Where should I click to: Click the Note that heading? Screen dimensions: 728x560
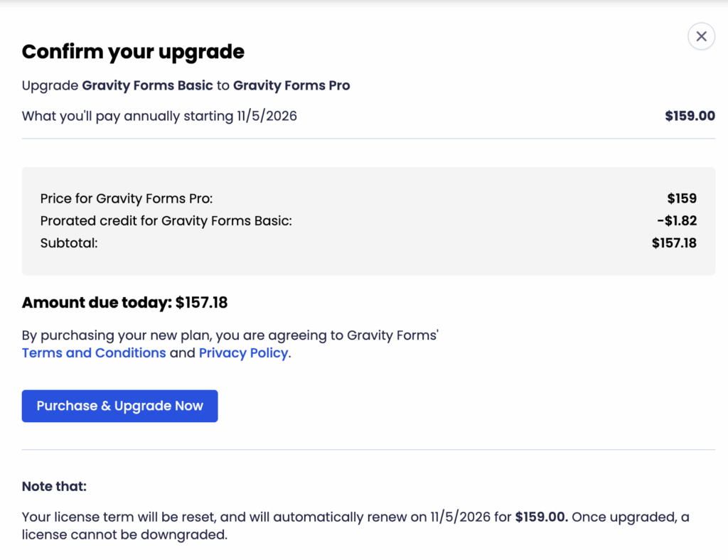tap(54, 486)
